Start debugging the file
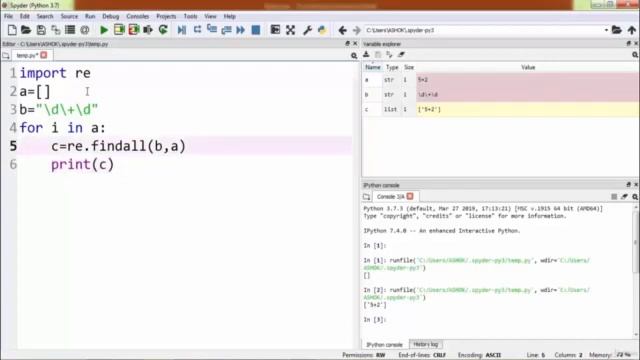Image resolution: width=640 pixels, height=360 pixels. pyautogui.click(x=182, y=30)
